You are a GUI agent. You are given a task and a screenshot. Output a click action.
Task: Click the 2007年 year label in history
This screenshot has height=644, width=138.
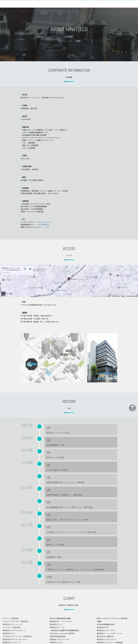click(x=27, y=425)
